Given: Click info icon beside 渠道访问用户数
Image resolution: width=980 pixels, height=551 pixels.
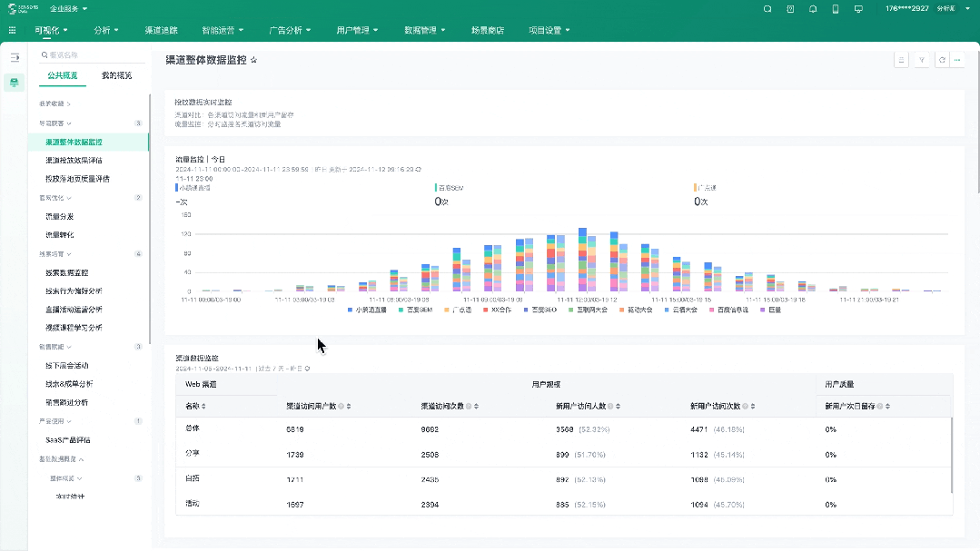Looking at the screenshot, I should click(342, 406).
